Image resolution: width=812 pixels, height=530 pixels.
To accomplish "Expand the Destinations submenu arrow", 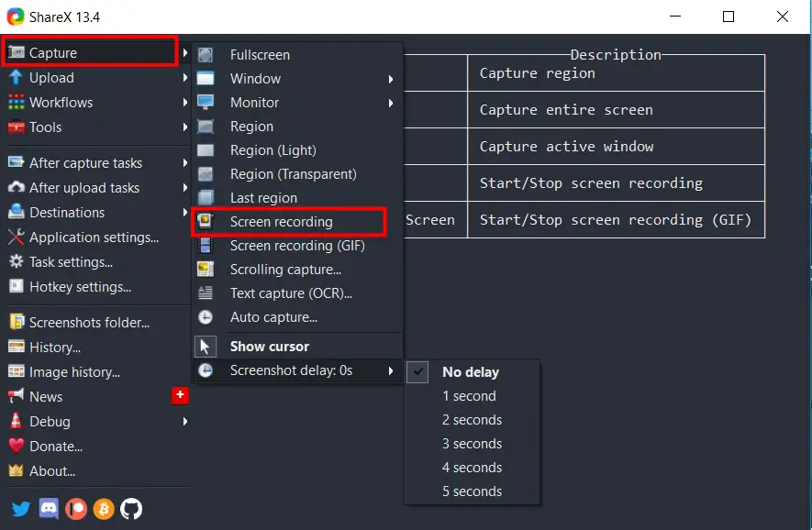I will [184, 212].
